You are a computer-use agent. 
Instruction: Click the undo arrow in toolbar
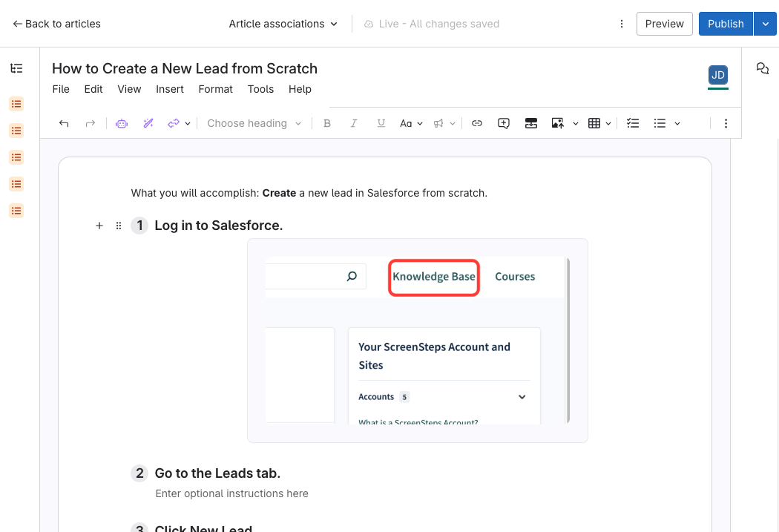point(64,123)
